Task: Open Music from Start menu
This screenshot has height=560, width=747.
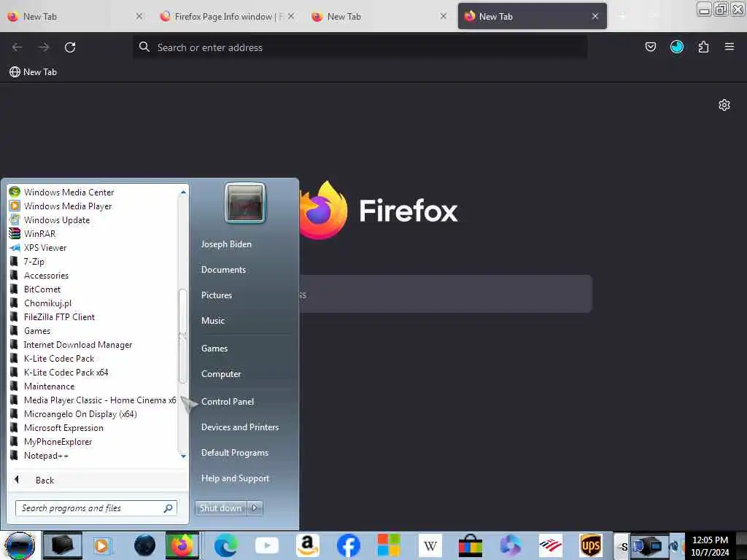Action: pyautogui.click(x=212, y=321)
